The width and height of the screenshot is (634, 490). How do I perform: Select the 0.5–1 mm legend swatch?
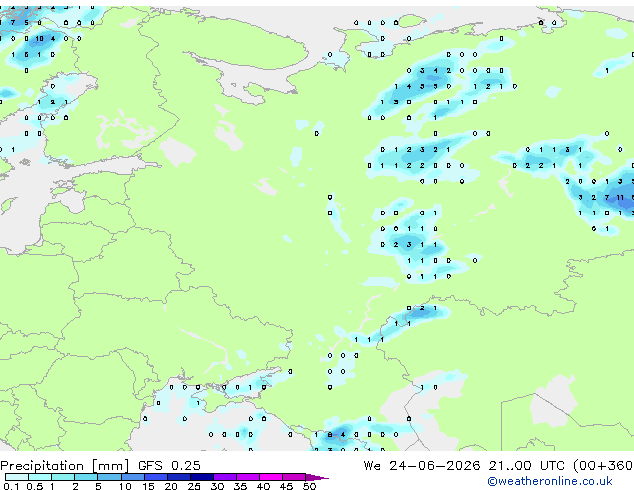pos(40,477)
